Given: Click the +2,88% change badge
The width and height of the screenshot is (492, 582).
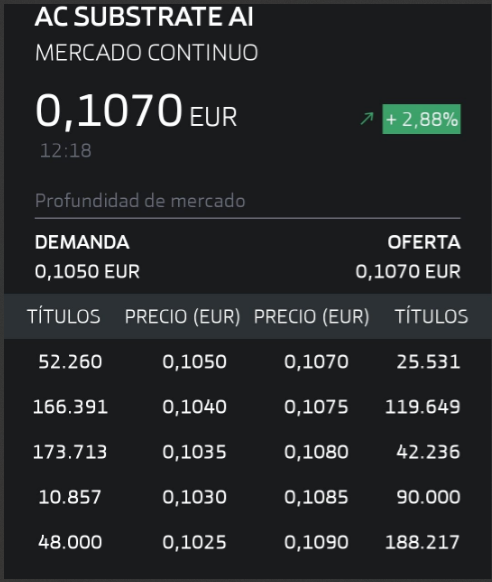Looking at the screenshot, I should click(x=422, y=119).
